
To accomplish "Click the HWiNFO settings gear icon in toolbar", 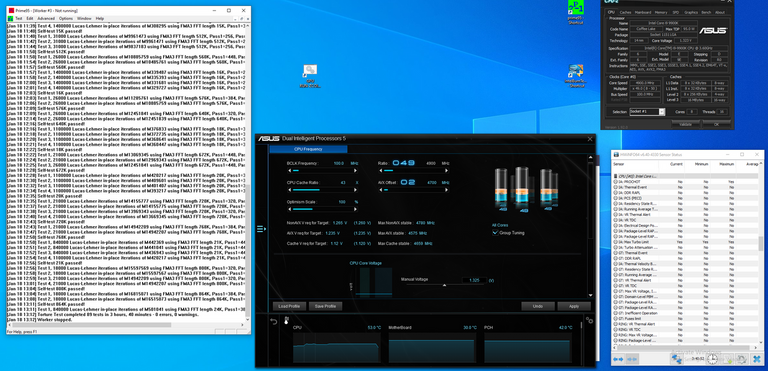I will (x=742, y=359).
